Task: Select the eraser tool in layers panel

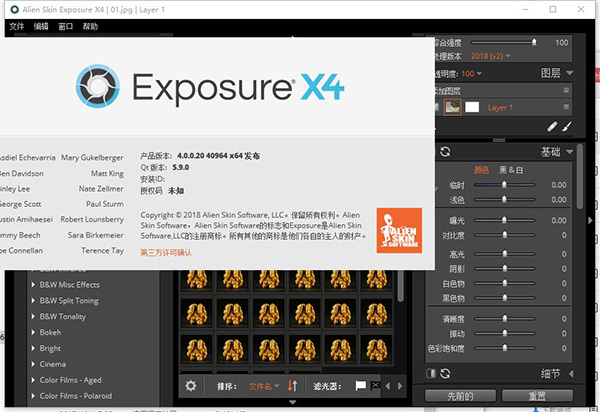Action: (552, 127)
